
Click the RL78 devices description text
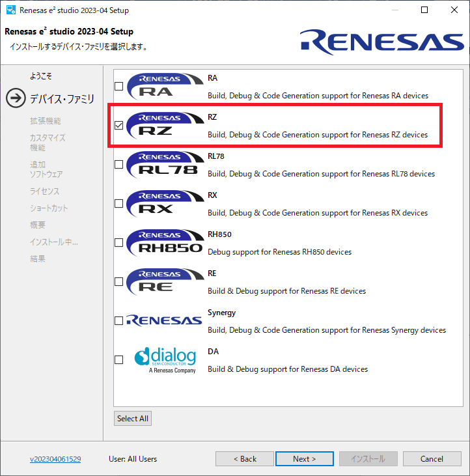pyautogui.click(x=322, y=174)
